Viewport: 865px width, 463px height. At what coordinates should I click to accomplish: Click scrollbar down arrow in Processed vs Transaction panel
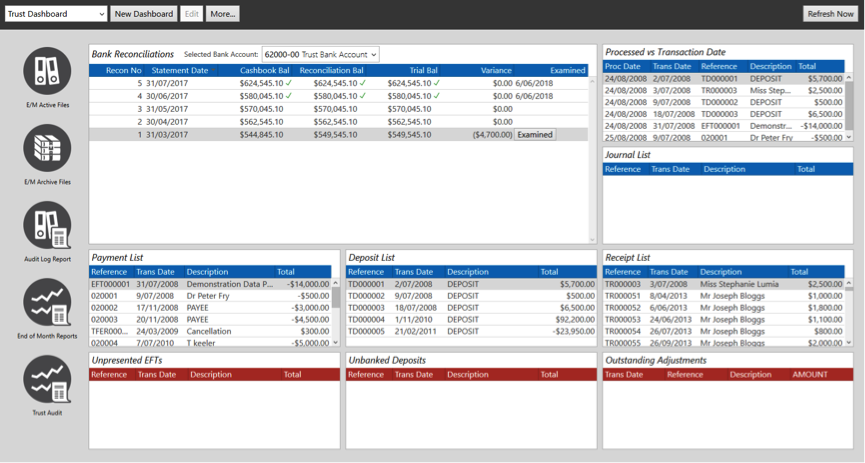(x=849, y=137)
